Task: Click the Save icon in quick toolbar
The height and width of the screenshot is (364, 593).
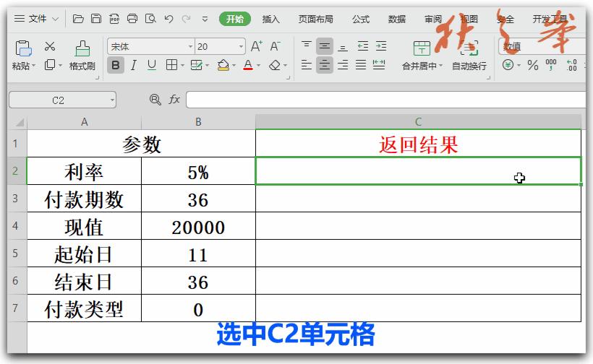Action: (96, 19)
